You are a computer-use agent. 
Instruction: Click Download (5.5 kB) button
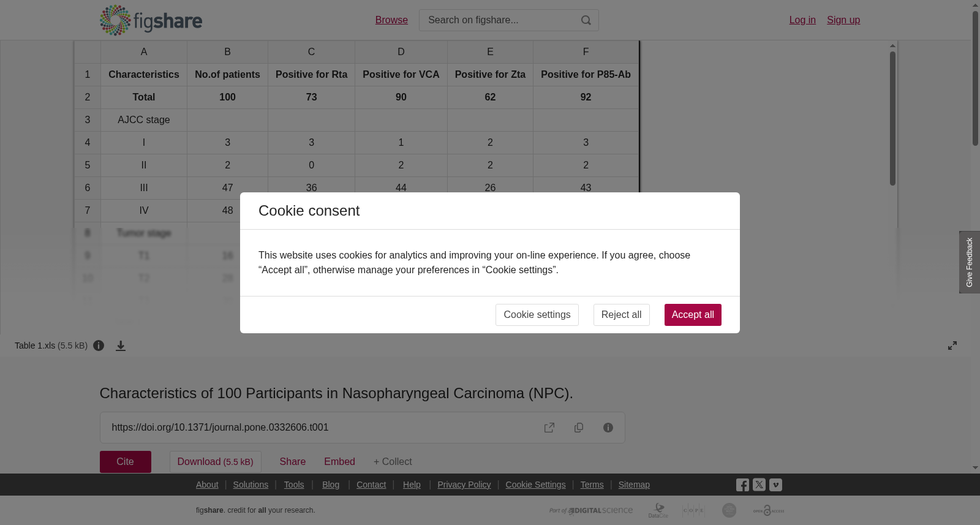pos(216,462)
